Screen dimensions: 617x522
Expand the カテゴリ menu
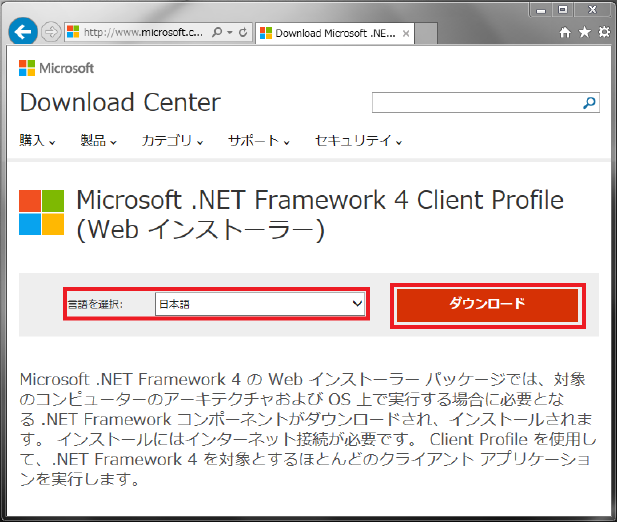[x=172, y=140]
